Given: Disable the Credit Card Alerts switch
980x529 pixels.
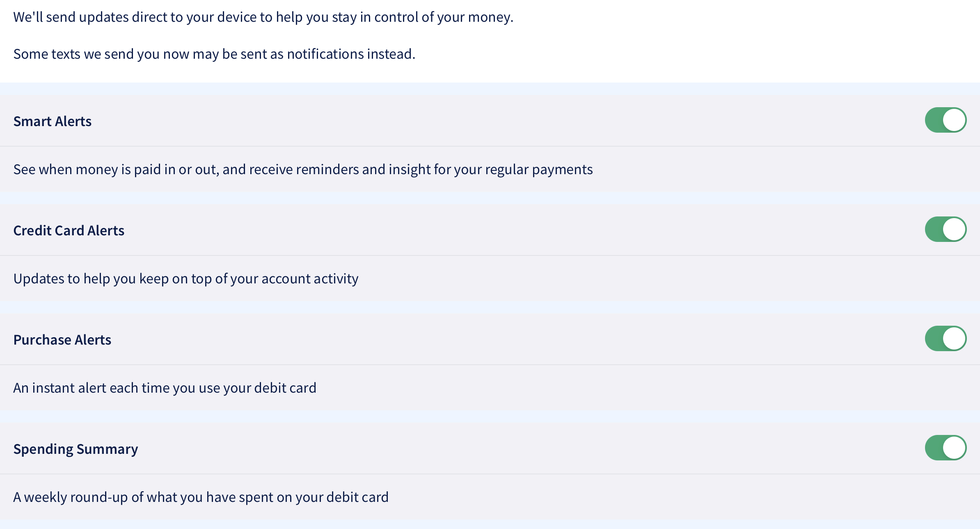Looking at the screenshot, I should coord(945,229).
